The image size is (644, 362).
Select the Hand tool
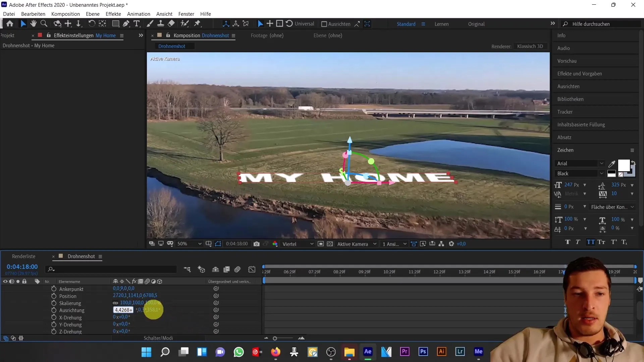(x=33, y=23)
